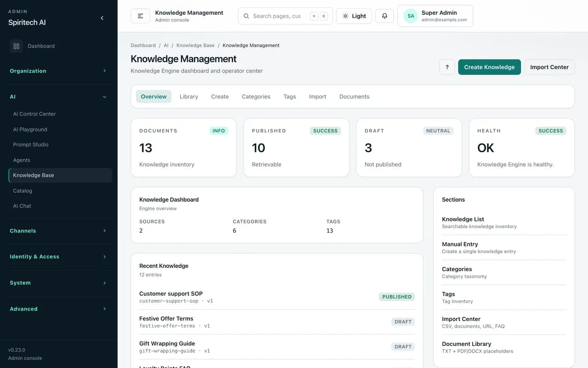This screenshot has width=588, height=368.
Task: Select the Overview tab
Action: coord(154,97)
